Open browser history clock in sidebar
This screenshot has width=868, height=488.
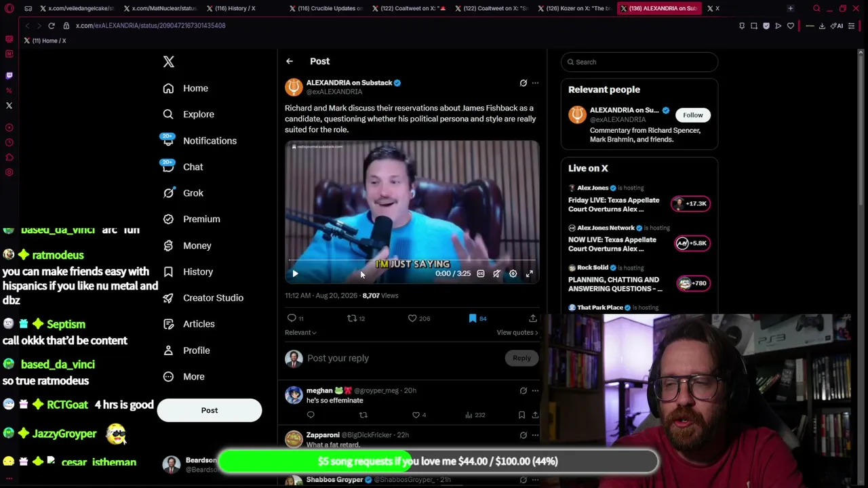point(9,142)
